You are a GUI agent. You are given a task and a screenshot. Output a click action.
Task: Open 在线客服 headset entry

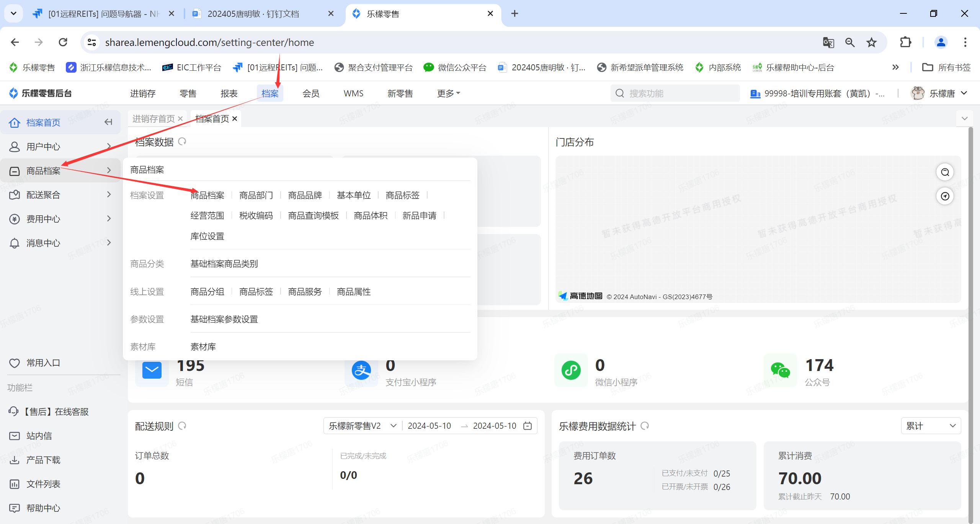(49, 412)
